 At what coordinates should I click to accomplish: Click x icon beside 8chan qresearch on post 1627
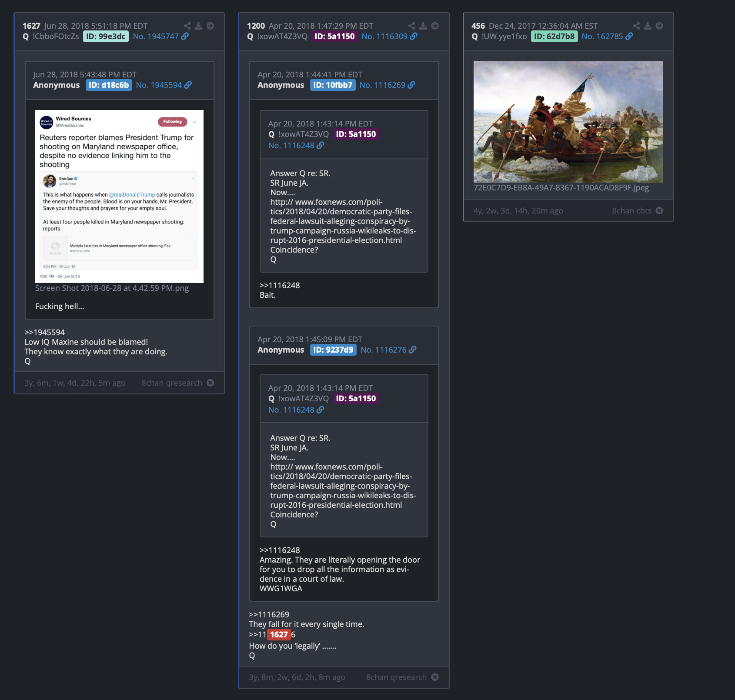click(210, 383)
